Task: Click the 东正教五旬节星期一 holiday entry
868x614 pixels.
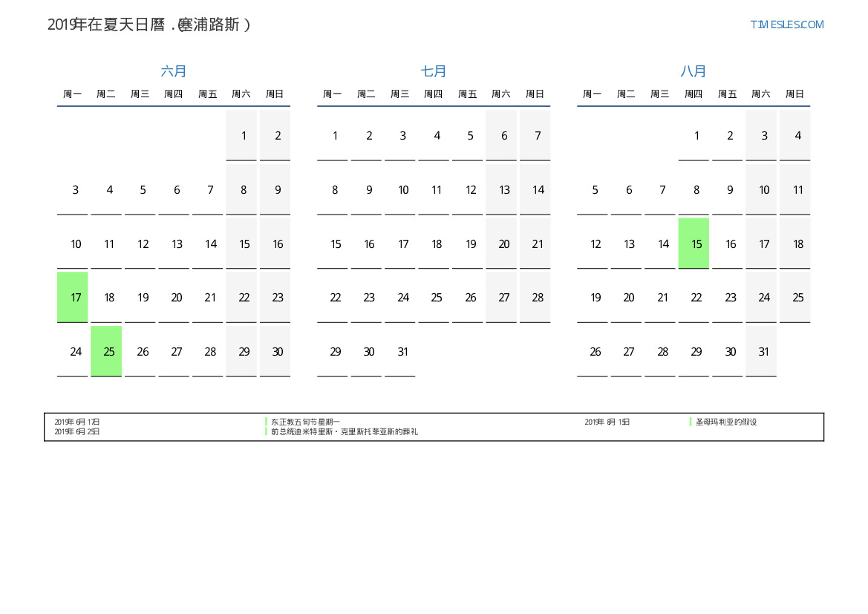Action: pyautogui.click(x=305, y=422)
